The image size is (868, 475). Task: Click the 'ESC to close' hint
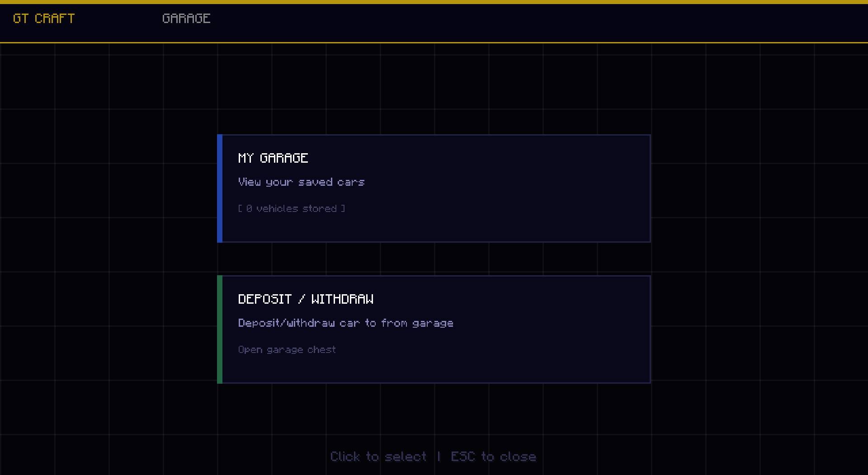point(494,456)
